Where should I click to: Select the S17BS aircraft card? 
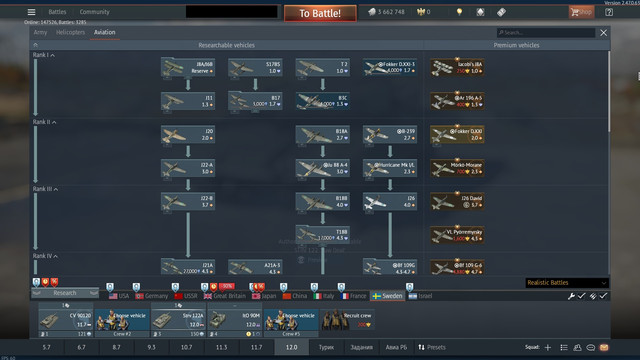click(255, 67)
